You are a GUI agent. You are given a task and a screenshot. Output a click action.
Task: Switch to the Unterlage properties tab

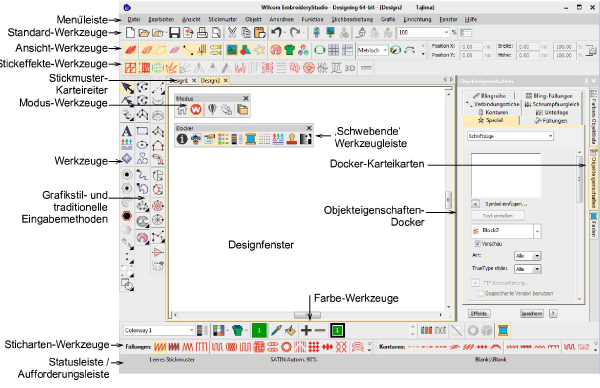551,112
